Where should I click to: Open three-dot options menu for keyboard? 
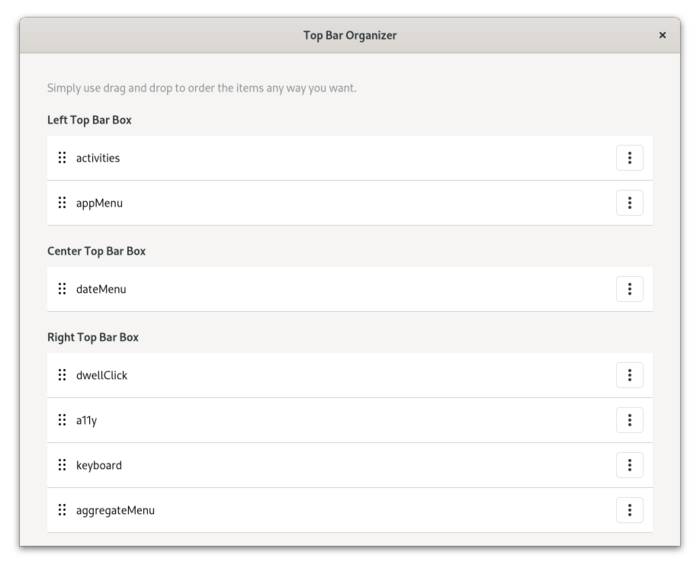629,465
